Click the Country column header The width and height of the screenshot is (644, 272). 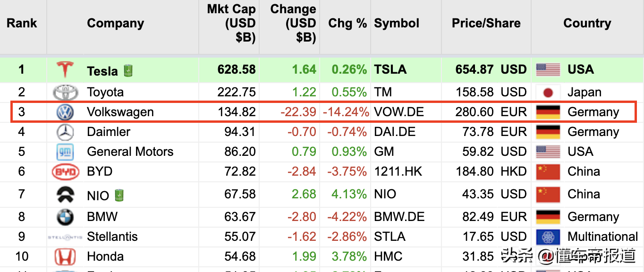(x=587, y=23)
